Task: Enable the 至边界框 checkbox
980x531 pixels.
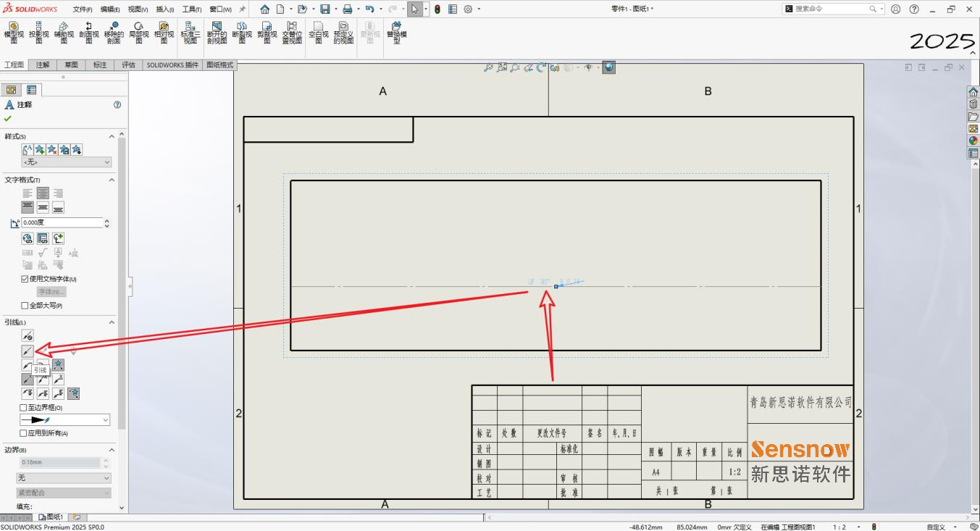Action: [x=24, y=408]
